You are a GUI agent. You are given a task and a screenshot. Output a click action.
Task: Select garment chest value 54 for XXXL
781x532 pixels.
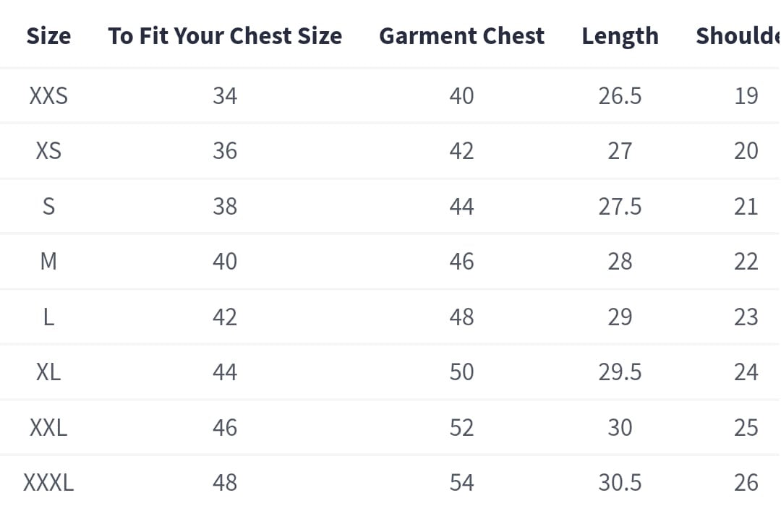[461, 482]
